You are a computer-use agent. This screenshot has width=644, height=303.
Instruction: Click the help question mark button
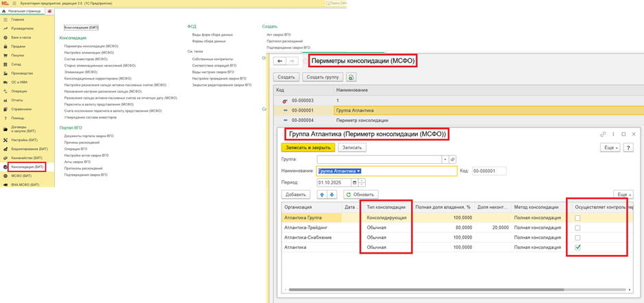(x=628, y=147)
